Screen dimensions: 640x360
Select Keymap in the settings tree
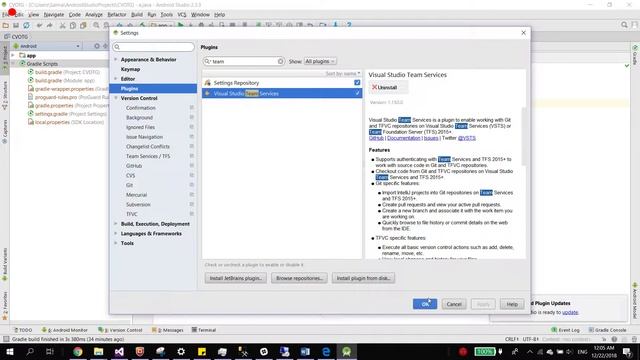point(131,69)
